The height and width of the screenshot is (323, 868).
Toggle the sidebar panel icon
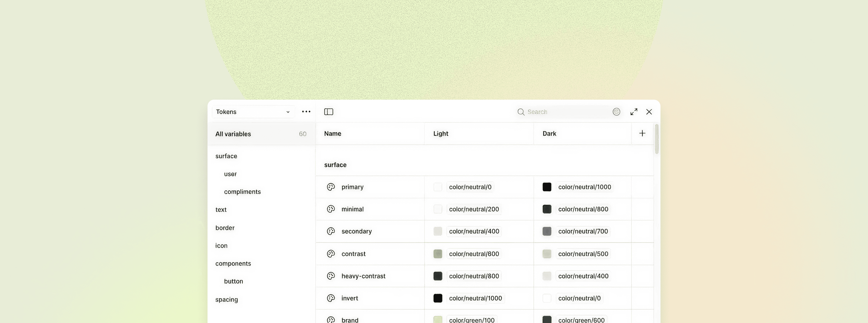click(x=329, y=112)
